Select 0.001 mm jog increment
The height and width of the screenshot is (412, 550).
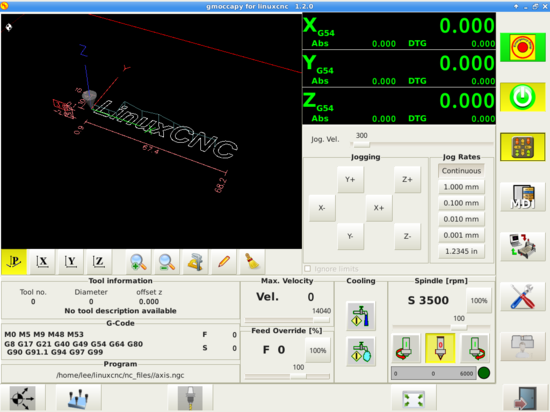point(461,235)
